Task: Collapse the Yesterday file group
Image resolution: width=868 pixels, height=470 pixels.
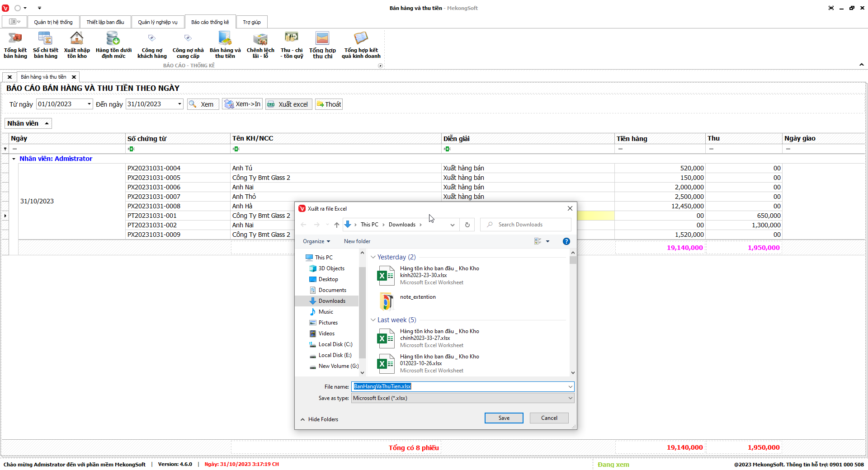Action: (x=373, y=257)
